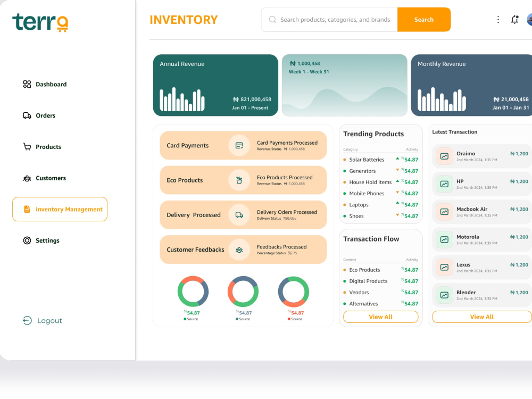Viewport: 532px width, 399px height.
Task: Click the HP transaction chart icon
Action: click(444, 184)
